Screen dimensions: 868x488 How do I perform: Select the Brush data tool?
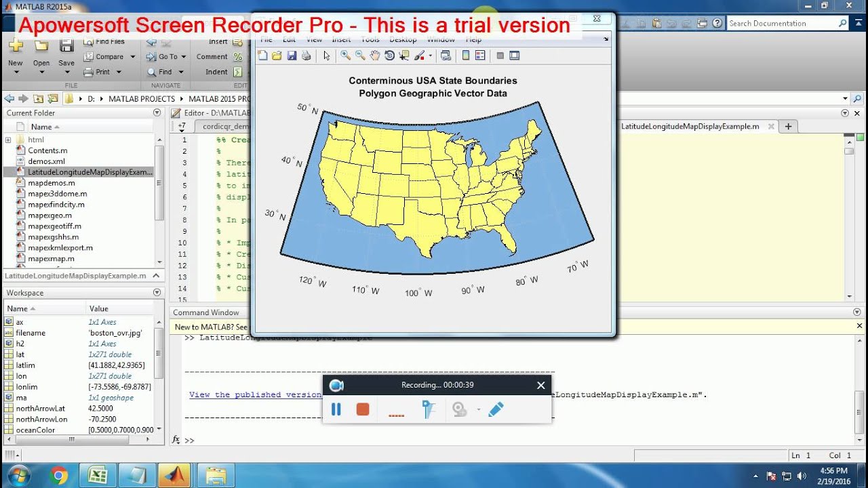[x=418, y=56]
